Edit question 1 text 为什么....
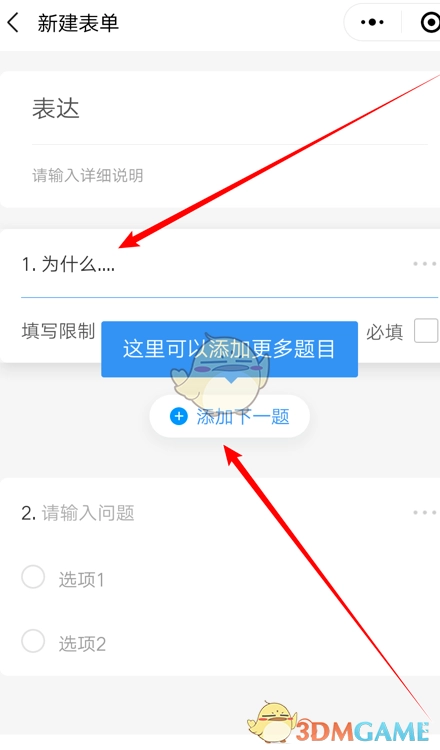This screenshot has width=440, height=750. (x=78, y=264)
